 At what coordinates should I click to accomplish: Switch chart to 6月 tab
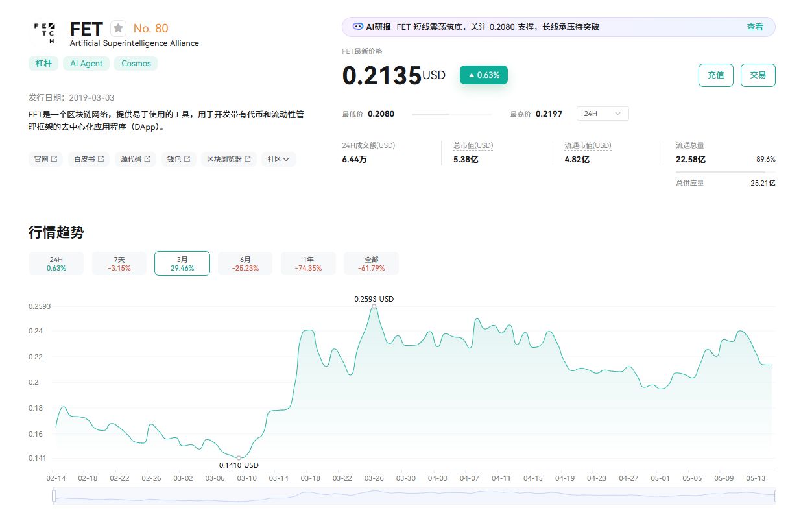245,263
